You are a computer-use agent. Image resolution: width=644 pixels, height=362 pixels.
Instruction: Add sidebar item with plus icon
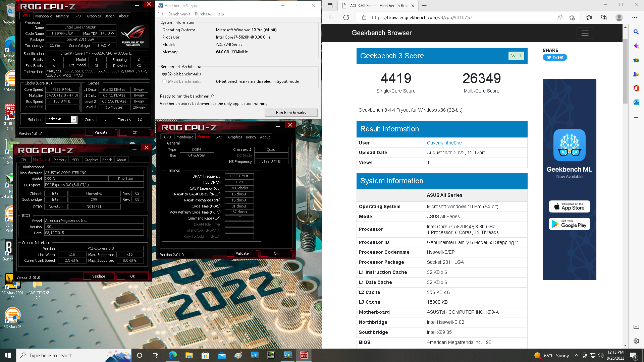pos(636,118)
